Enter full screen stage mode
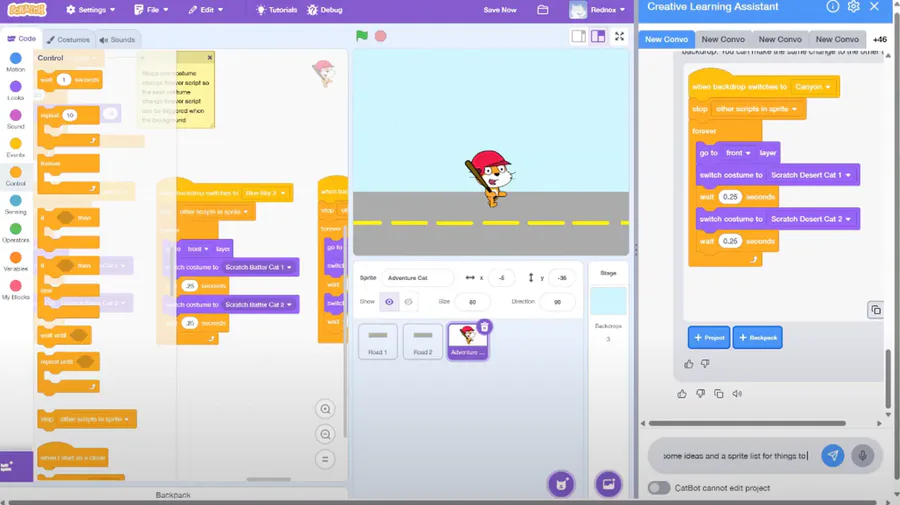900x505 pixels. (619, 36)
